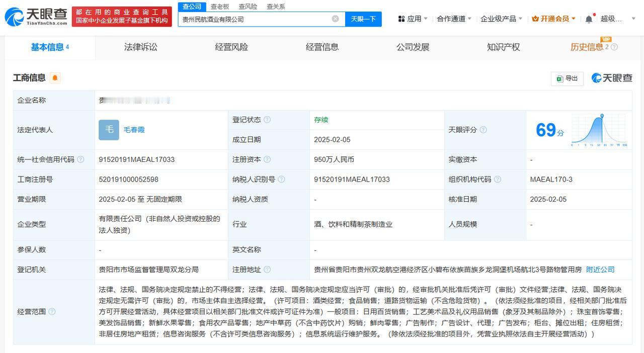Click the 酒、饮料和精制茶制造业 industry value
Image resolution: width=644 pixels, height=353 pixels.
(x=353, y=224)
